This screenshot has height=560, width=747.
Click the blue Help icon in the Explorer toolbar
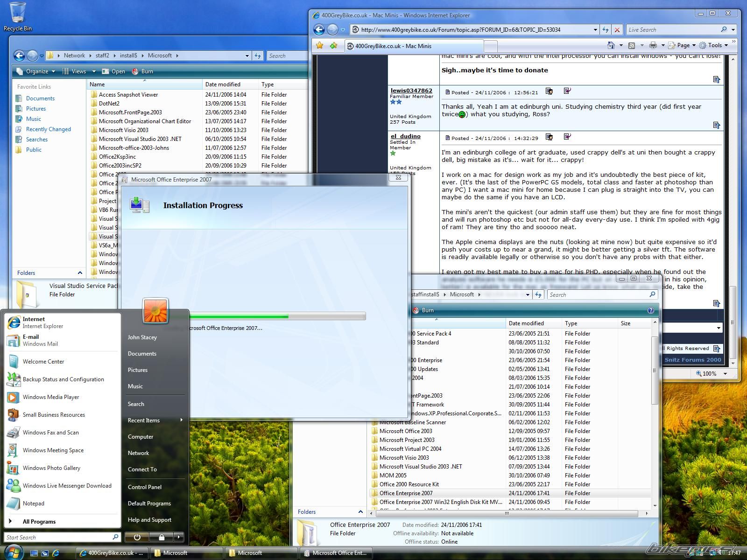tap(651, 310)
